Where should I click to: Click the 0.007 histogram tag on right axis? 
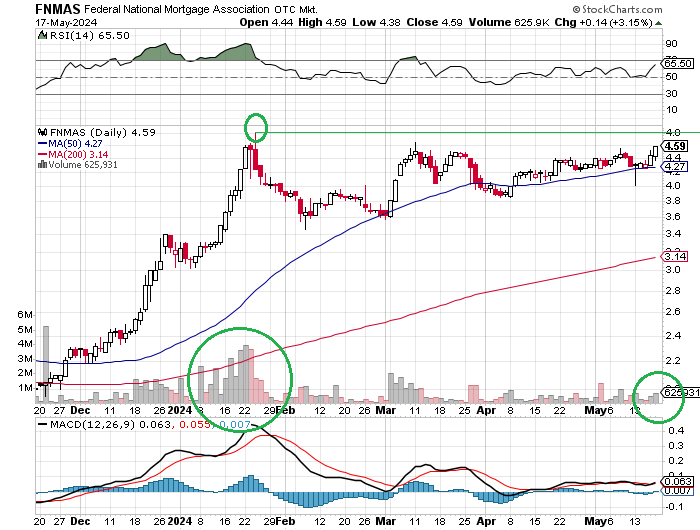pos(678,491)
